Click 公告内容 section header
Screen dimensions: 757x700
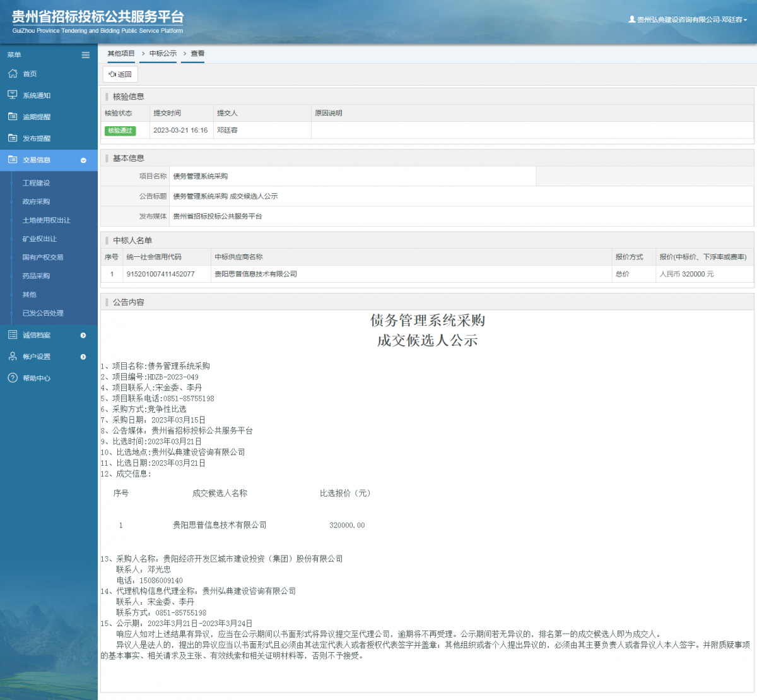[x=129, y=302]
